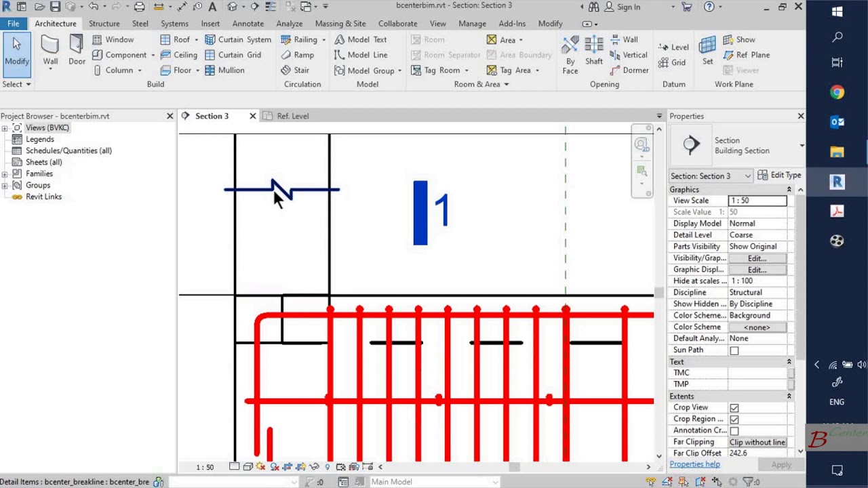Expand the Views (BVKC) tree node
868x488 pixels.
(5, 128)
